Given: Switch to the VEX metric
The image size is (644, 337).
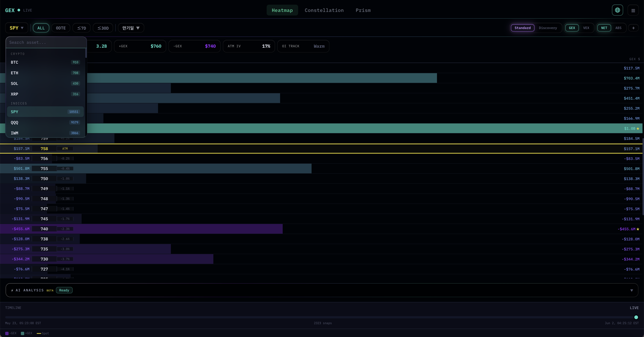Looking at the screenshot, I should coord(586,28).
